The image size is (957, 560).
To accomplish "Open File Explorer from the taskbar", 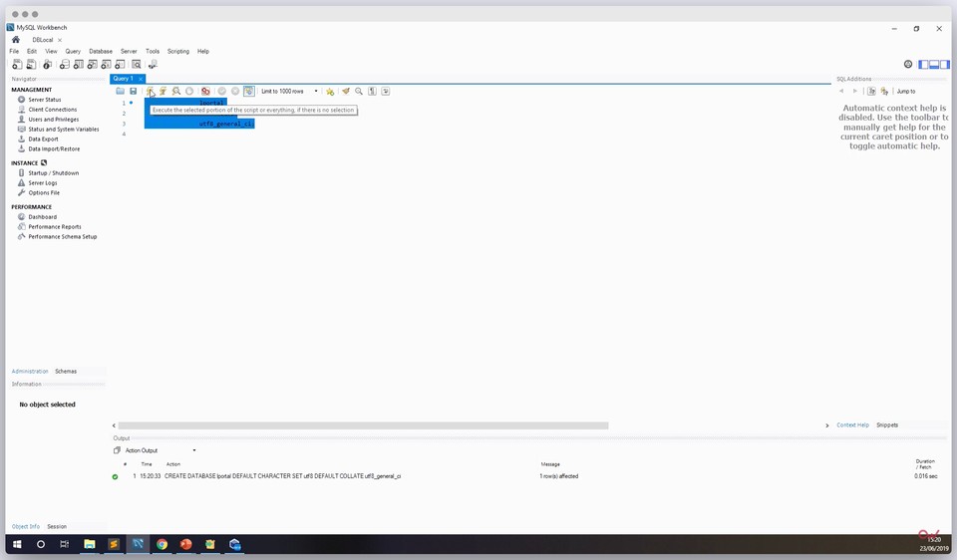I will point(89,544).
